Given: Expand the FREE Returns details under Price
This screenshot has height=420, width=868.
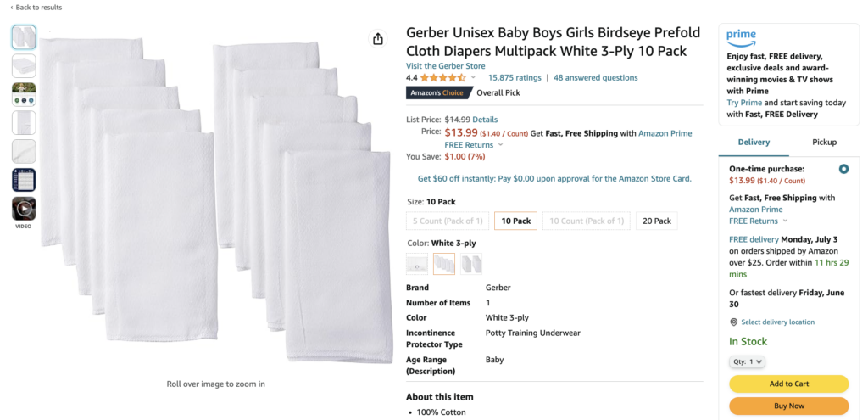Looking at the screenshot, I should [x=500, y=145].
